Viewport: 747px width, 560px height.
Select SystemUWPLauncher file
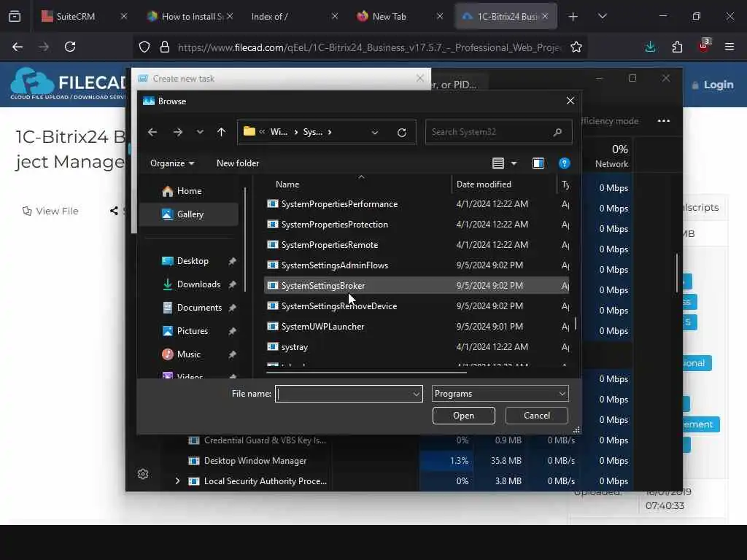pyautogui.click(x=417, y=327)
